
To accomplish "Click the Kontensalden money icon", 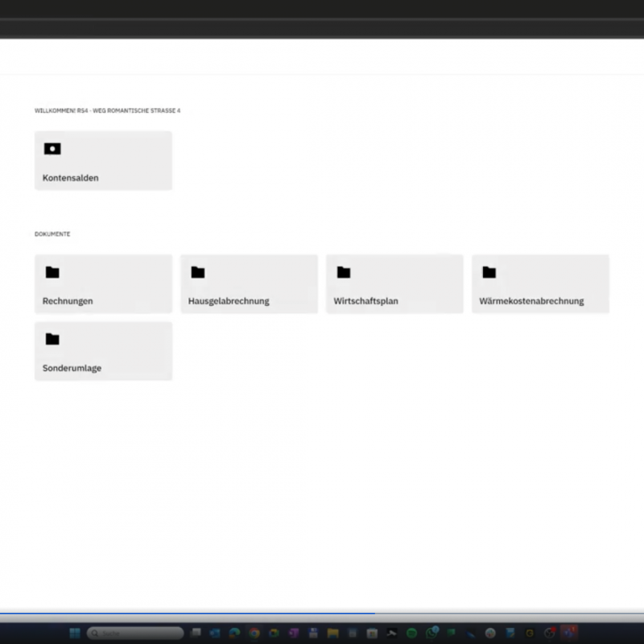I will click(52, 149).
